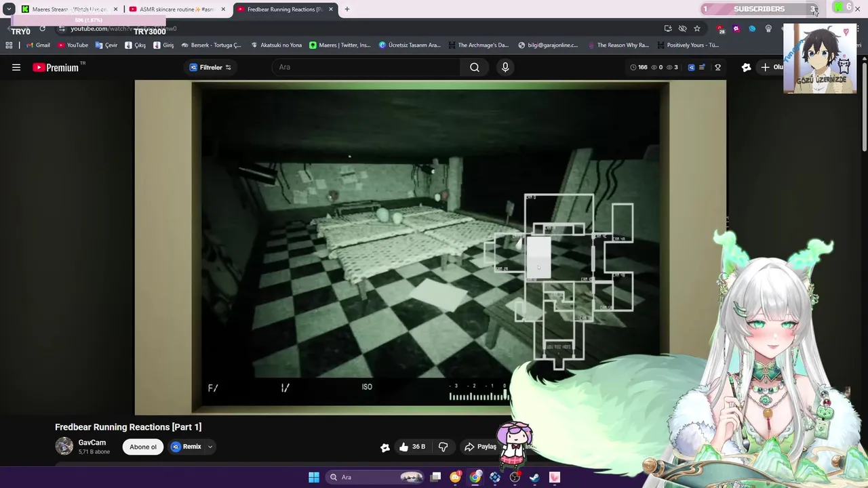The image size is (868, 488).
Task: Click the crossed-eye icon in address bar
Action: [682, 28]
